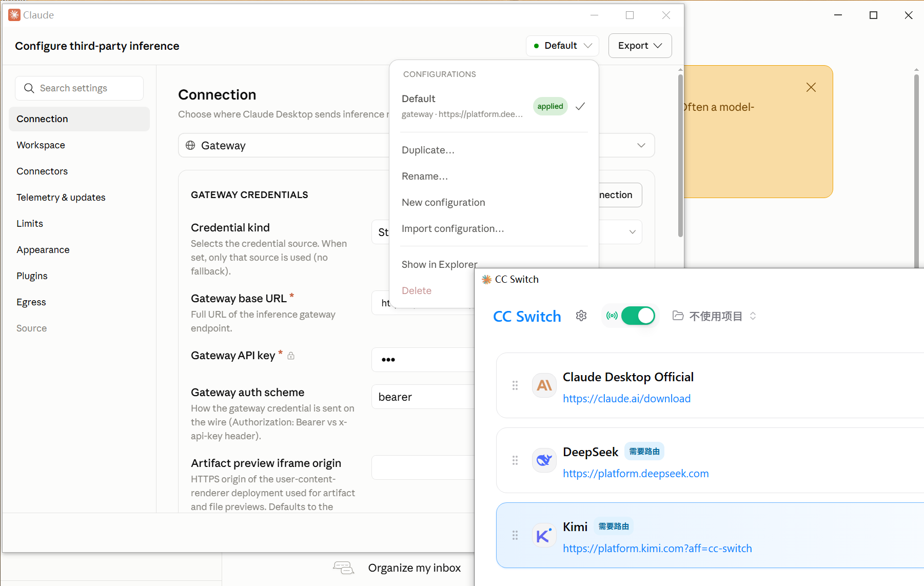Screen dimensions: 924x586
Task: Open the 不使用项目 project selector
Action: (x=715, y=316)
